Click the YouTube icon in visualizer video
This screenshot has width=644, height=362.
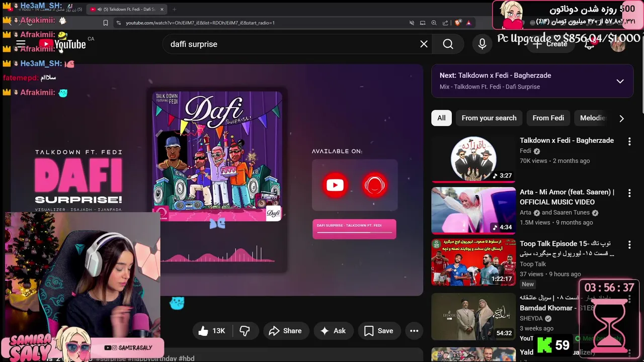tap(335, 185)
